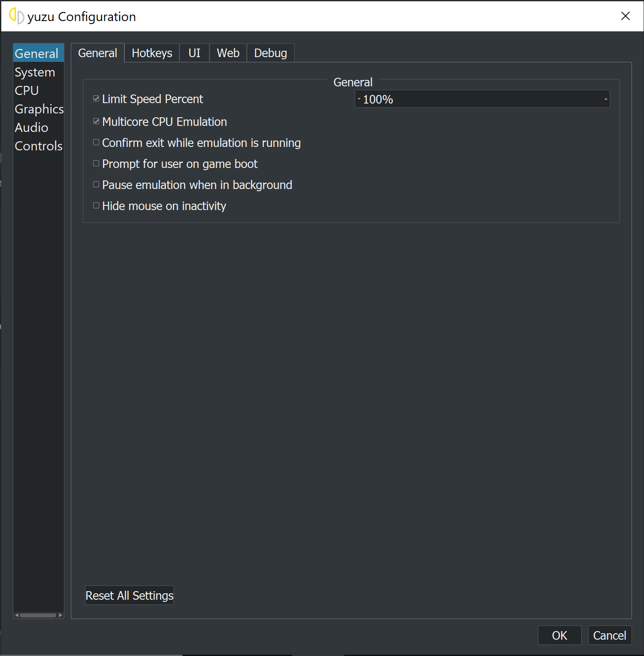The image size is (644, 656).
Task: Select General in the left sidebar list
Action: coord(39,53)
